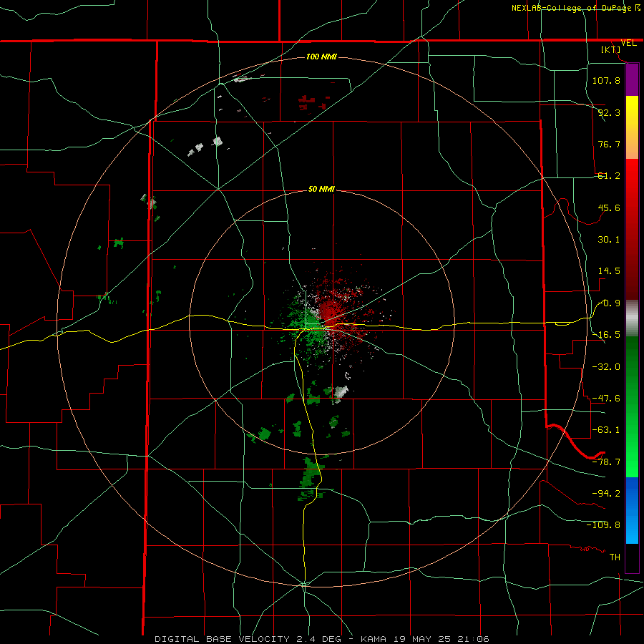
Task: Click the 107.8 legend value
Action: tap(606, 80)
